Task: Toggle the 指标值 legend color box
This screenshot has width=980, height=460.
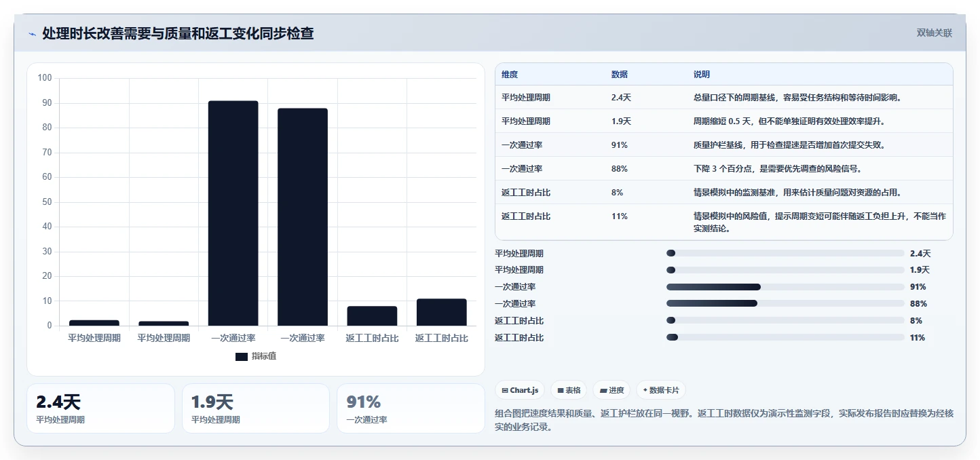Action: (x=242, y=356)
